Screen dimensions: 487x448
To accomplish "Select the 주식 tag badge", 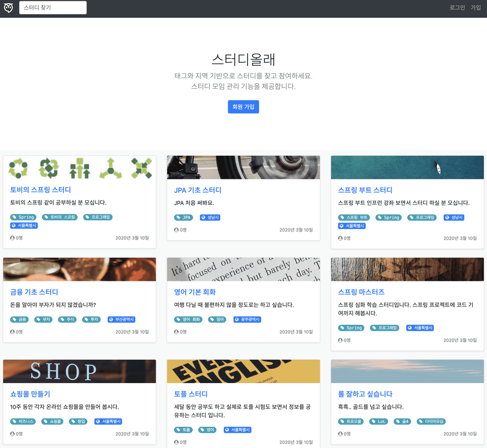I will pos(67,320).
